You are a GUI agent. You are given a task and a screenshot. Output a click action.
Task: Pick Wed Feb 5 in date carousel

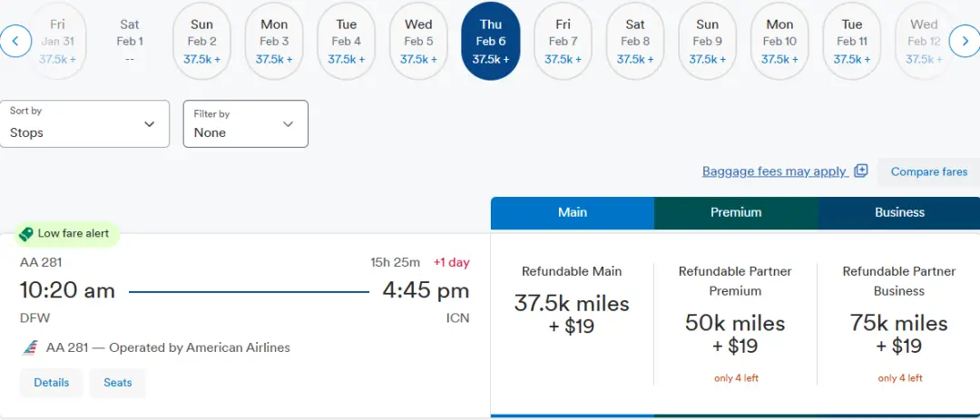[x=418, y=41]
